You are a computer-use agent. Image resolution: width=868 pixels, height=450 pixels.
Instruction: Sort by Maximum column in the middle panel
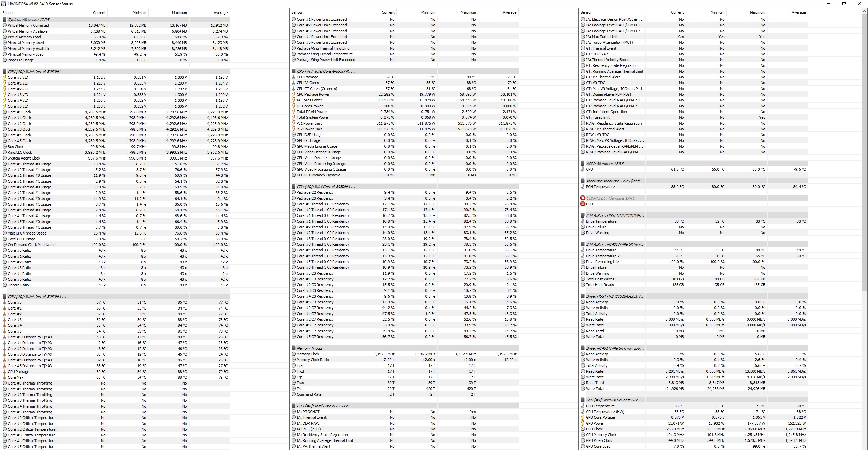tap(458, 12)
